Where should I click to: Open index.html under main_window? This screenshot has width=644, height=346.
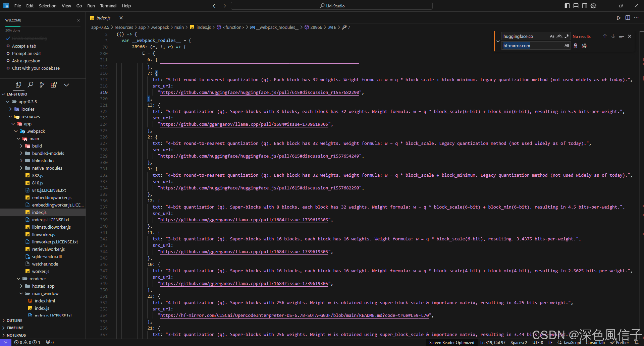click(x=45, y=301)
